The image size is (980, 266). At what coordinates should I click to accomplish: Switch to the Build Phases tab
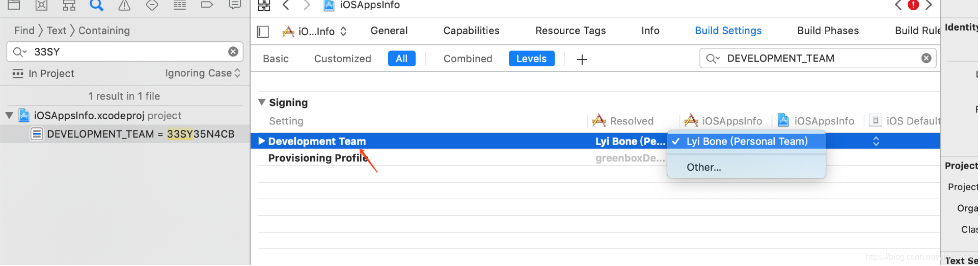pos(828,31)
